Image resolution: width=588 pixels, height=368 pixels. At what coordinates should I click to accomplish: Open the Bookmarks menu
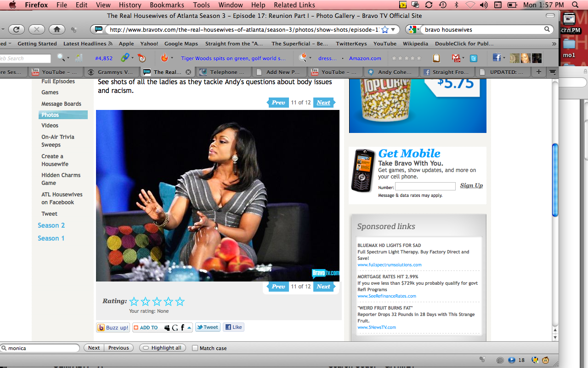point(166,5)
